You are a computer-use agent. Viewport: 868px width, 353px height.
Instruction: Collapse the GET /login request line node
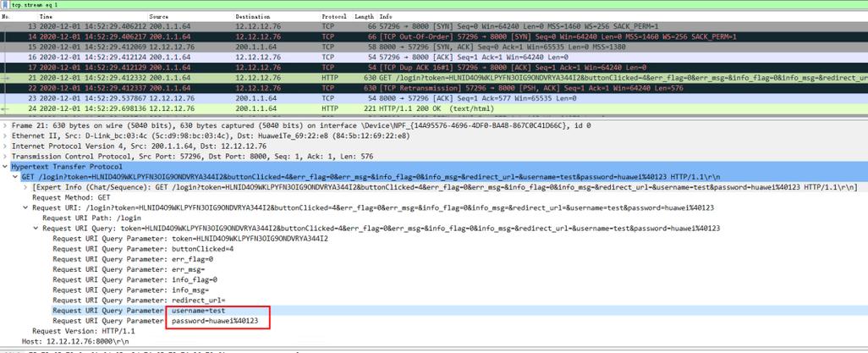point(15,177)
